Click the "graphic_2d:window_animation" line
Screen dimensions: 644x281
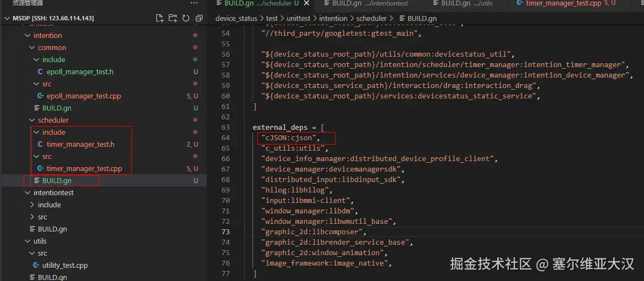323,253
